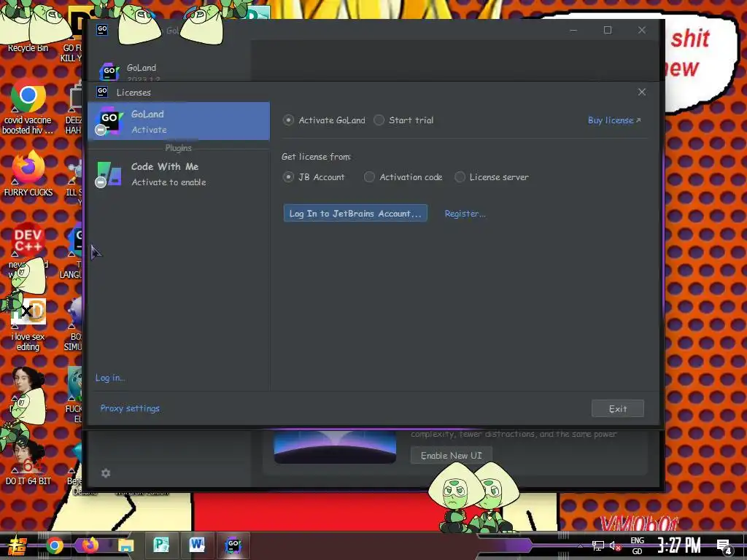Select the Chrome desktop shortcut
747x560 pixels.
coord(28,106)
